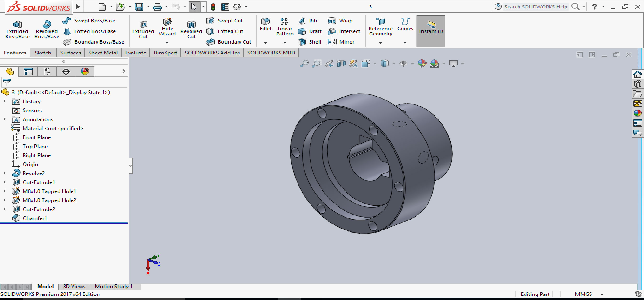Toggle Instant3D mode

pyautogui.click(x=431, y=31)
